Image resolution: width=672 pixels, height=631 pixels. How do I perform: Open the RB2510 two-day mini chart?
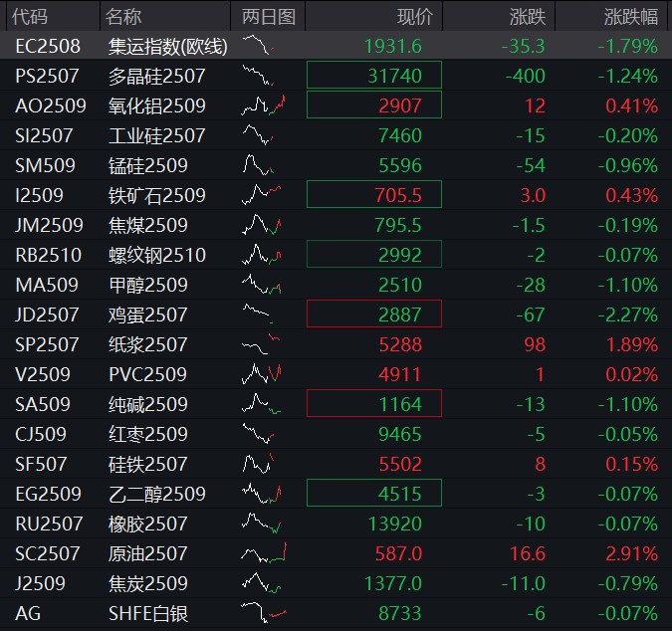pyautogui.click(x=262, y=255)
